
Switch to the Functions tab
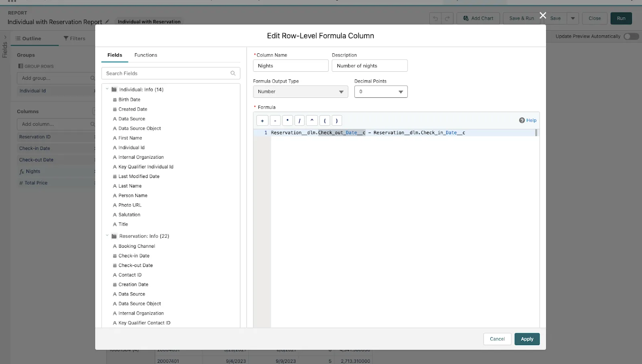point(146,55)
